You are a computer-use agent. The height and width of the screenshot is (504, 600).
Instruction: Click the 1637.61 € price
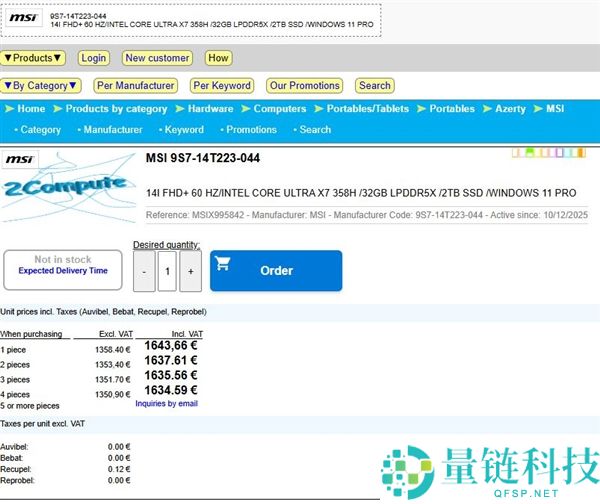171,360
